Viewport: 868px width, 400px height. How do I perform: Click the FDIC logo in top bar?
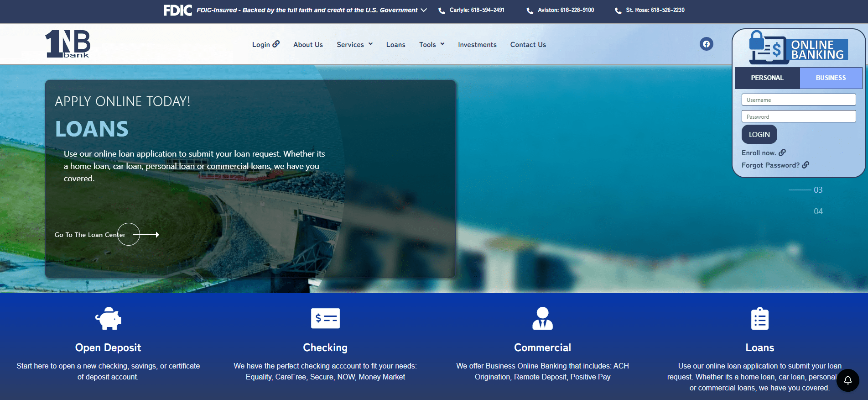177,10
